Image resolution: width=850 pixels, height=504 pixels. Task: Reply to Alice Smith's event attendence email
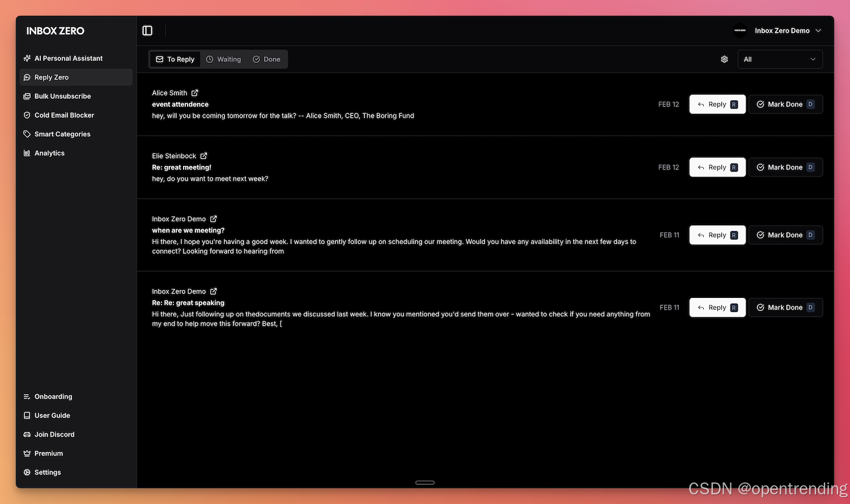click(x=717, y=104)
